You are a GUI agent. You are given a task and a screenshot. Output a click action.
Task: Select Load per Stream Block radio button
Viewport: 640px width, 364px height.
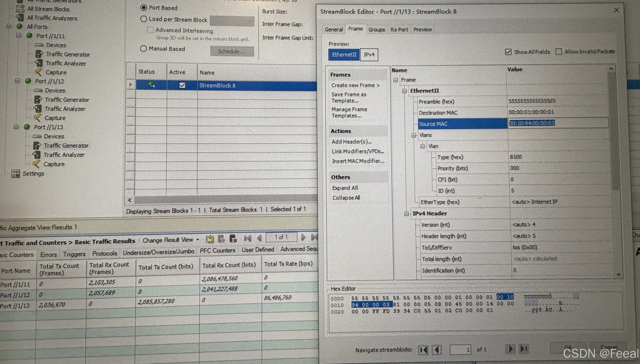tap(143, 19)
